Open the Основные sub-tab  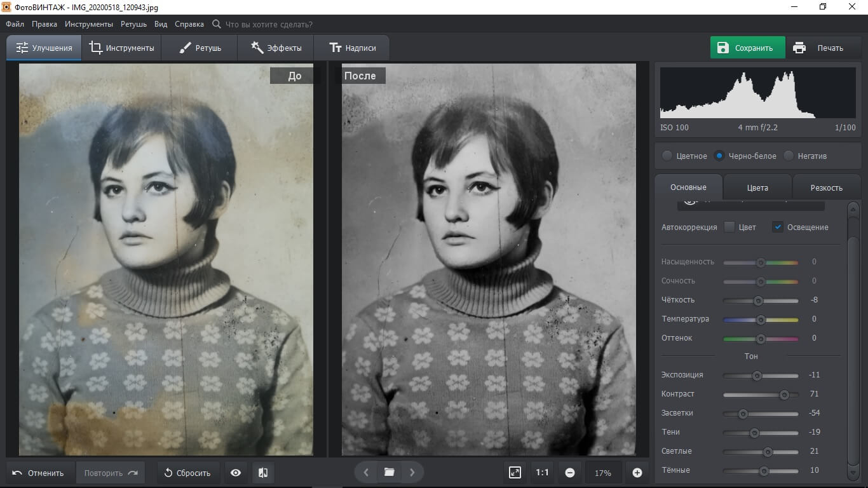[688, 187]
